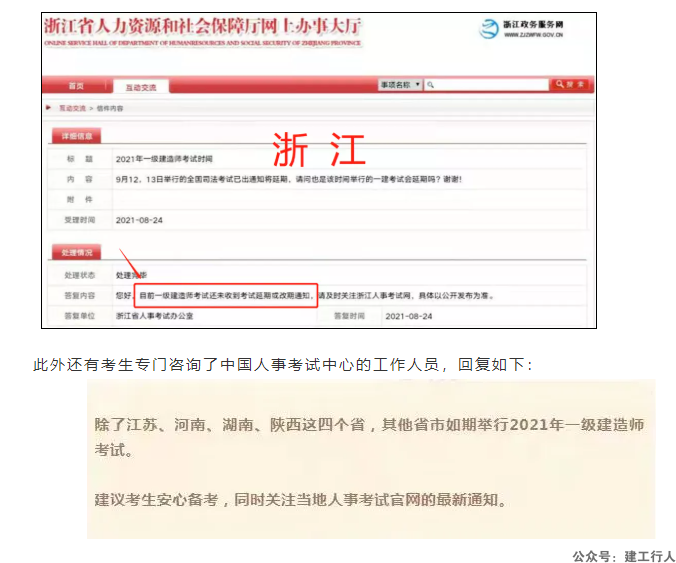The width and height of the screenshot is (676, 563).
Task: Click the acceptance date 2021-08-24 under 受理时间
Action: pyautogui.click(x=139, y=220)
